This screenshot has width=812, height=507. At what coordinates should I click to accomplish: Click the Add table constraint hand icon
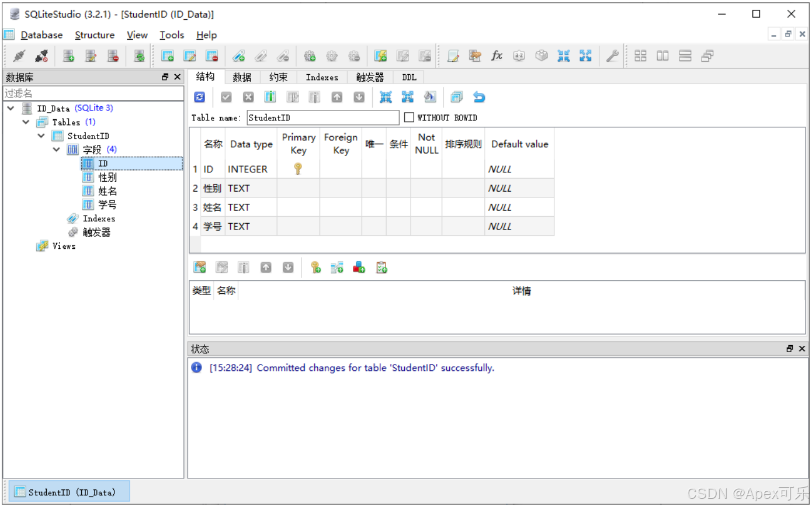(200, 268)
